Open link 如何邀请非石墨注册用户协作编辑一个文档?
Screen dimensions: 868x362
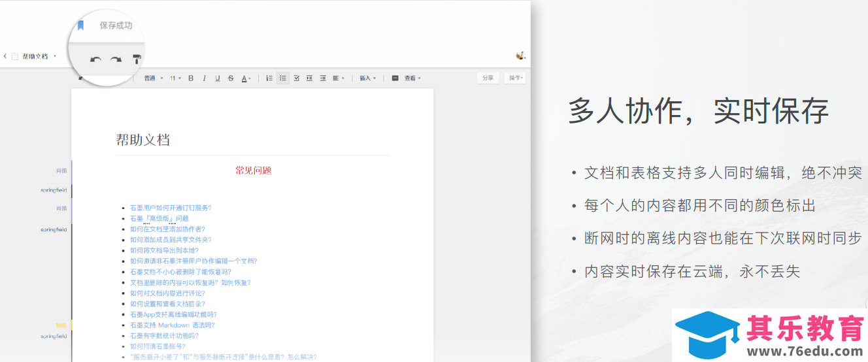(193, 261)
